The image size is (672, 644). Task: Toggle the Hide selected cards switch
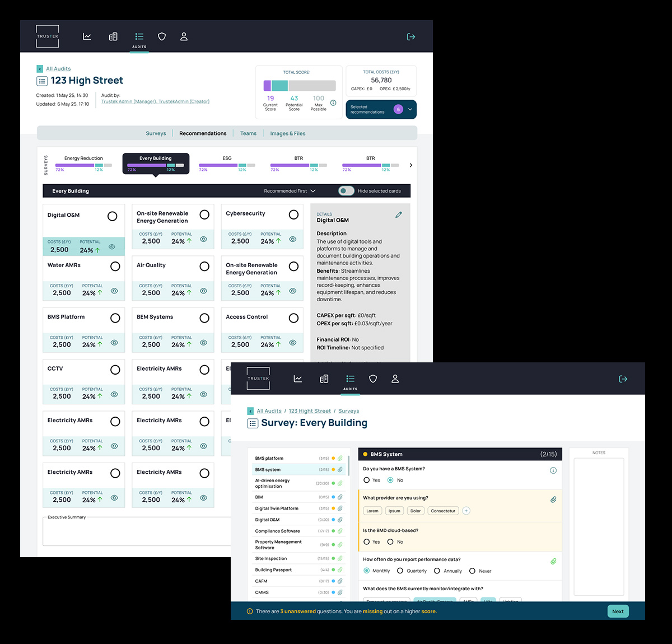pos(346,190)
